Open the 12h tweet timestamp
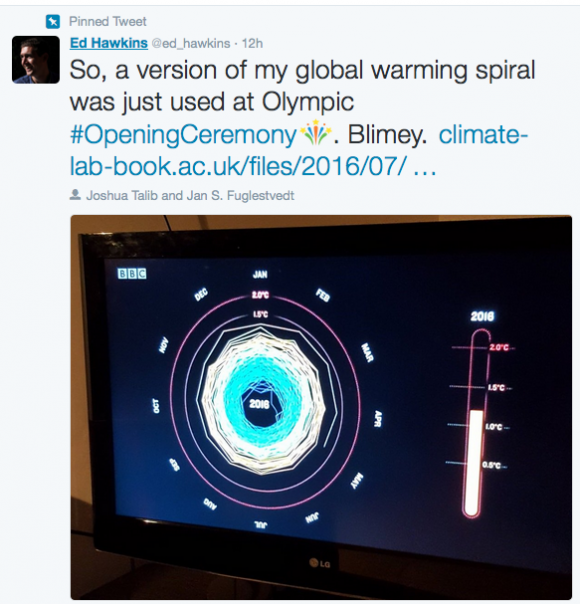Viewport: 580px width, 604px height. [252, 43]
